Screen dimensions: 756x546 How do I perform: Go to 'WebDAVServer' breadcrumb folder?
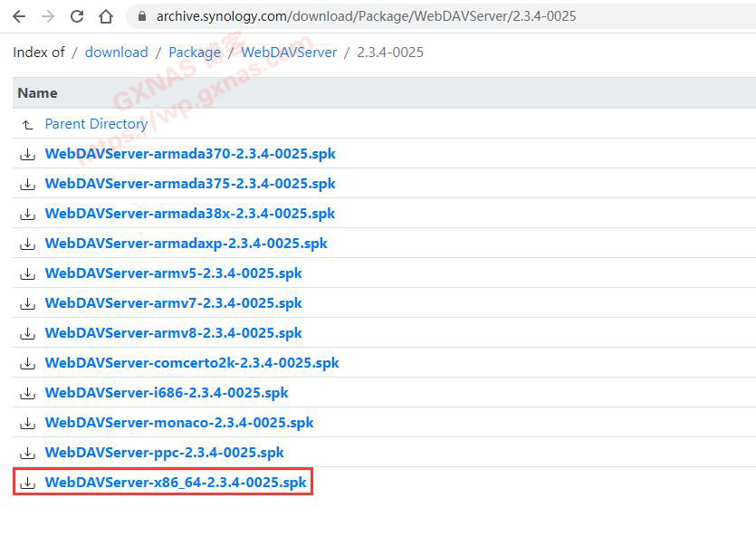288,53
